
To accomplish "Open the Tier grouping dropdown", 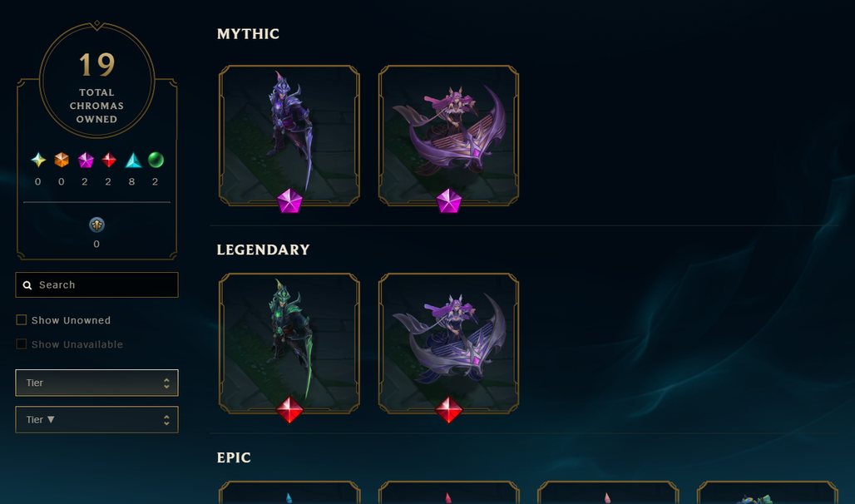I will 96,383.
